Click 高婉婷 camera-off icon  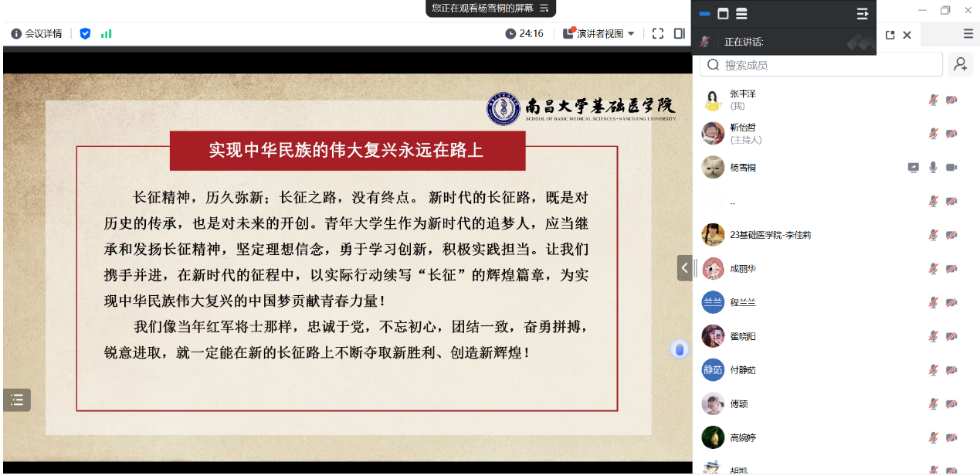point(951,437)
